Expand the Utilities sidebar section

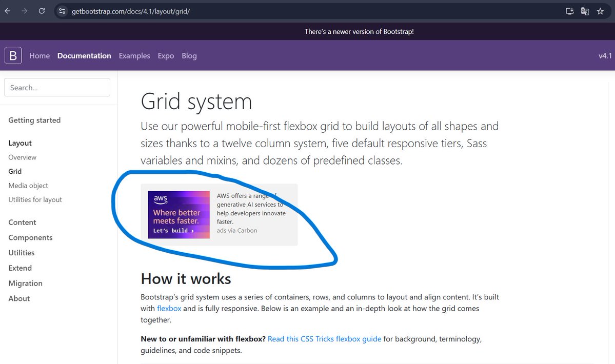coord(22,253)
